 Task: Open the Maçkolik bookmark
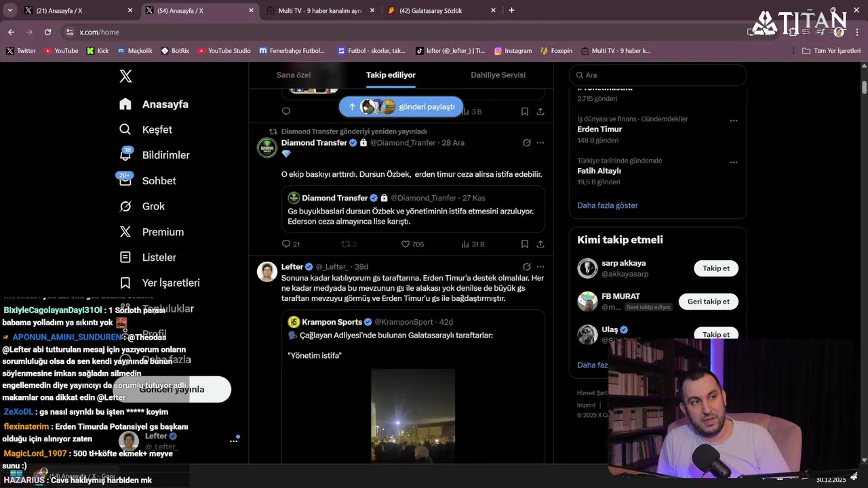135,51
